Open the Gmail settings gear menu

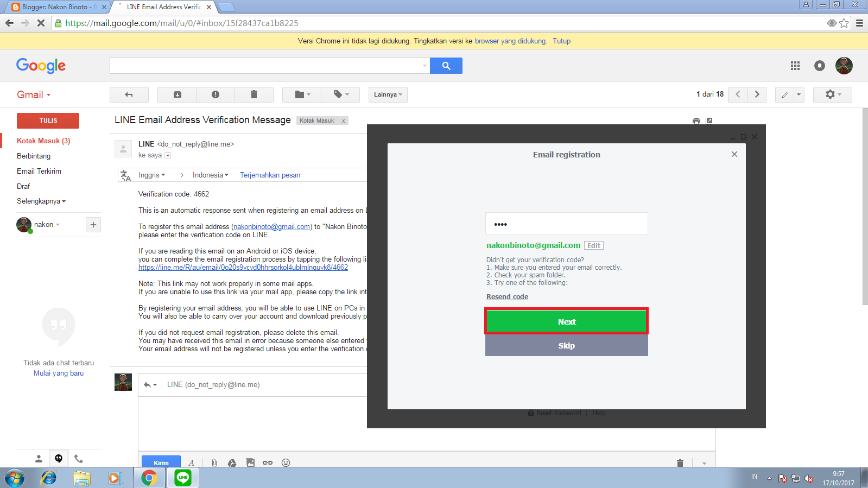[833, 94]
